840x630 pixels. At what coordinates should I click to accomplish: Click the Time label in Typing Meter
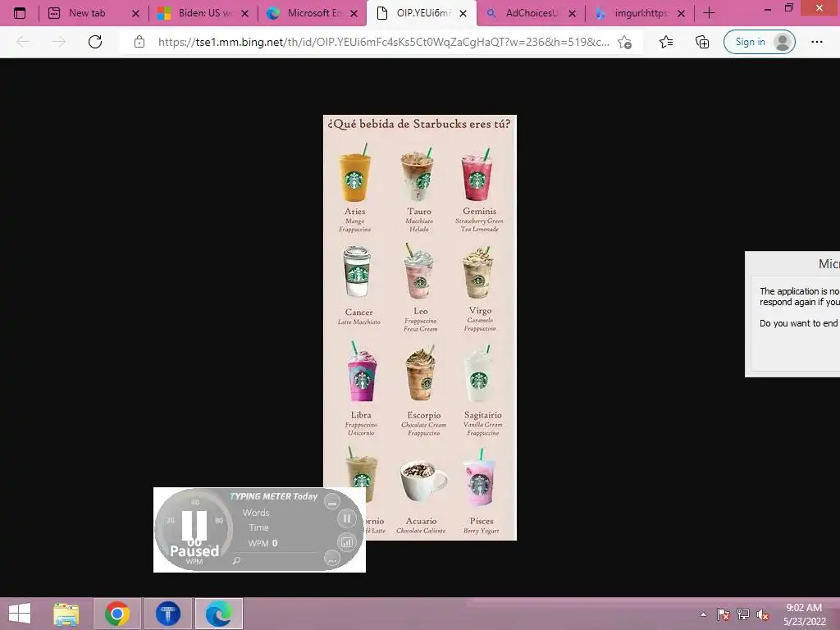258,527
